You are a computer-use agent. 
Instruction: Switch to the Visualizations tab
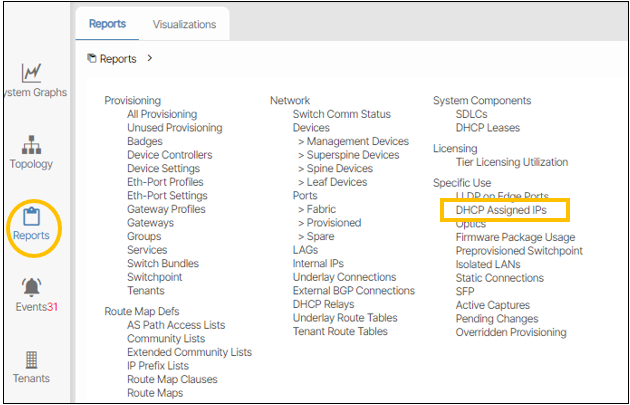pos(184,24)
